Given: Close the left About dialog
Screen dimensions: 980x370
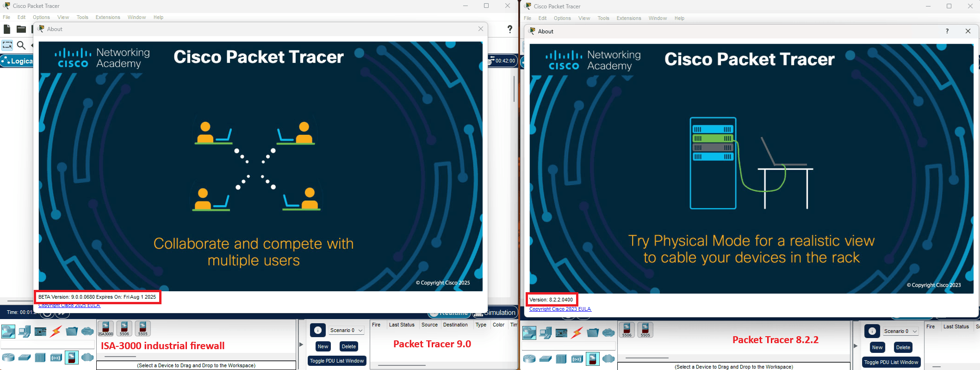Looking at the screenshot, I should click(x=481, y=29).
